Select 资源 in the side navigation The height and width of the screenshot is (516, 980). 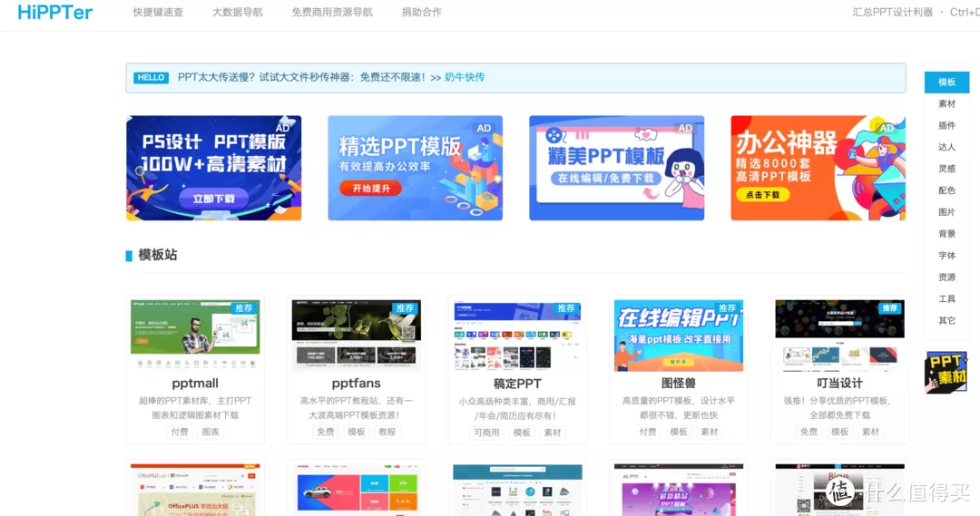click(x=946, y=277)
